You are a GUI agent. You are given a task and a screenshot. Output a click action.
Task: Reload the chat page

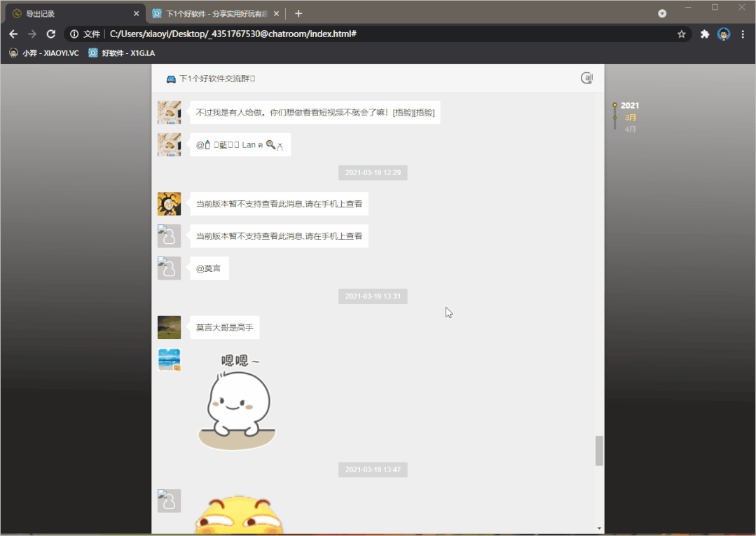coord(50,34)
